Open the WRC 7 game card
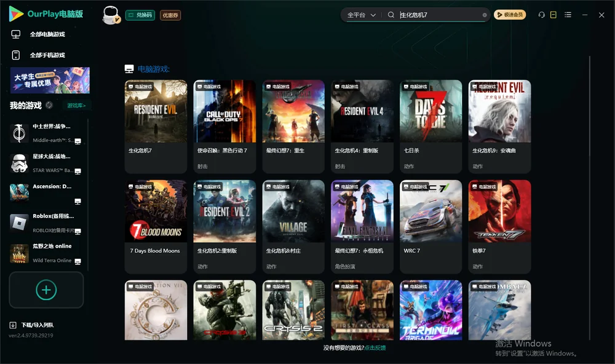 (x=430, y=226)
